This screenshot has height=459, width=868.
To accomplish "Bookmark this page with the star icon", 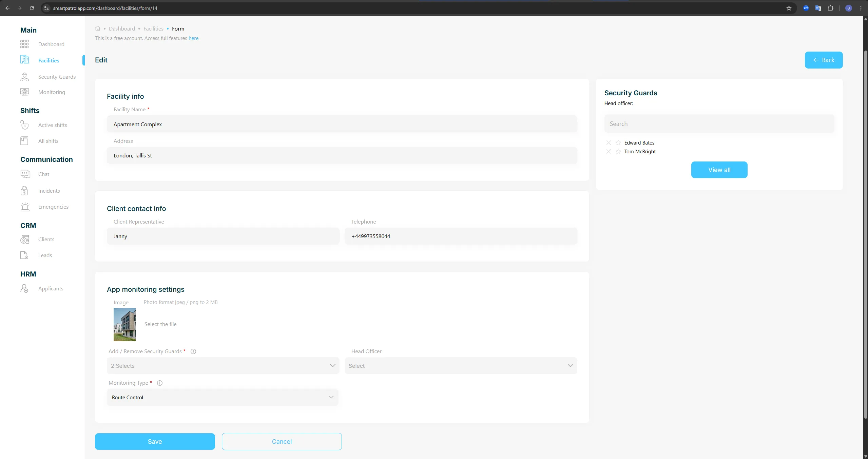I will coord(789,8).
